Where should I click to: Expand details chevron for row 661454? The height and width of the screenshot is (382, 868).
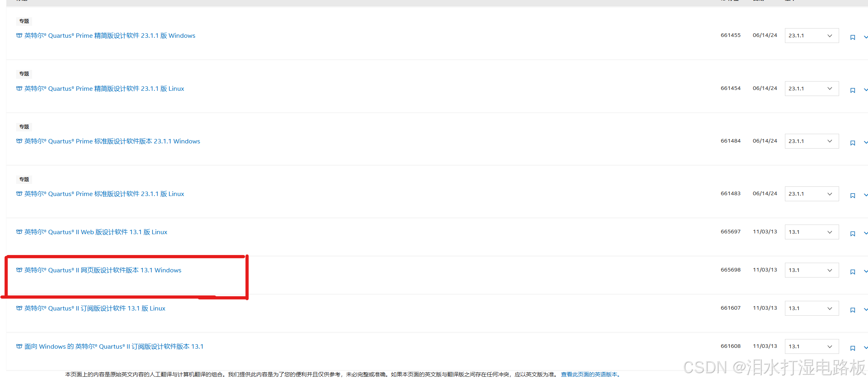[x=866, y=90]
